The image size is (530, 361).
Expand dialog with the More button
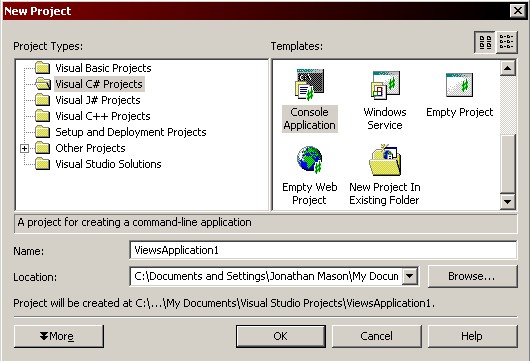pyautogui.click(x=59, y=336)
